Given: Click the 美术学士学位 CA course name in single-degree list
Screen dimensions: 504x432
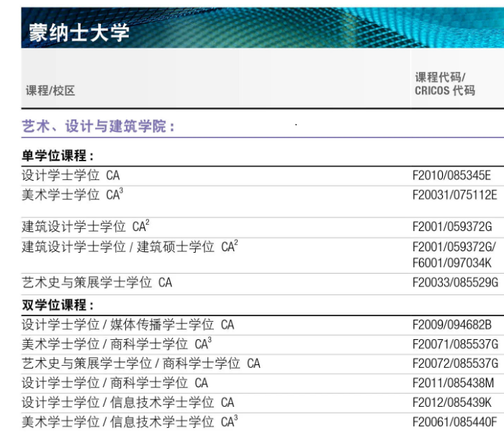Looking at the screenshot, I should click(x=73, y=194).
